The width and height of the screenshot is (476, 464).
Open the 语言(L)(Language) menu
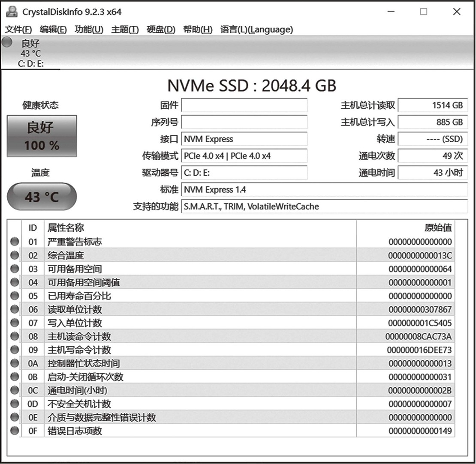point(256,30)
